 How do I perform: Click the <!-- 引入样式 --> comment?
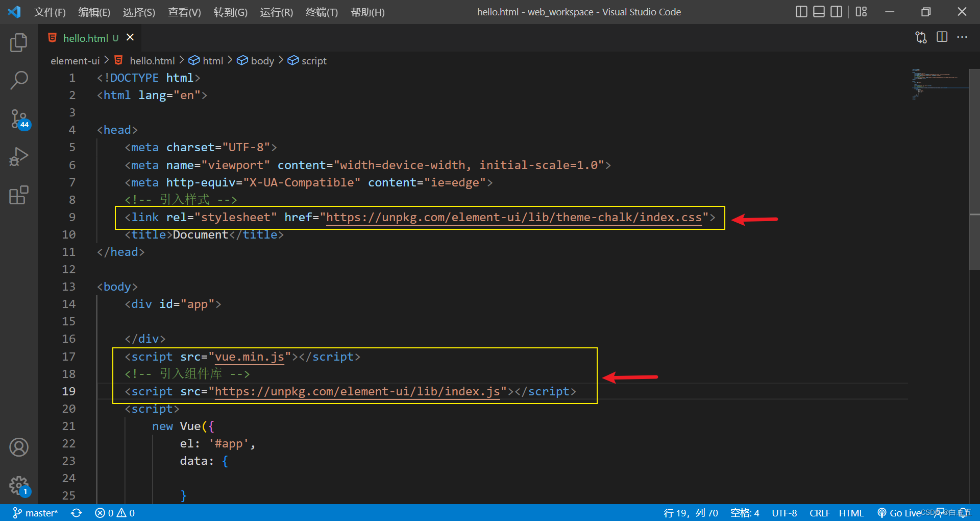coord(181,200)
